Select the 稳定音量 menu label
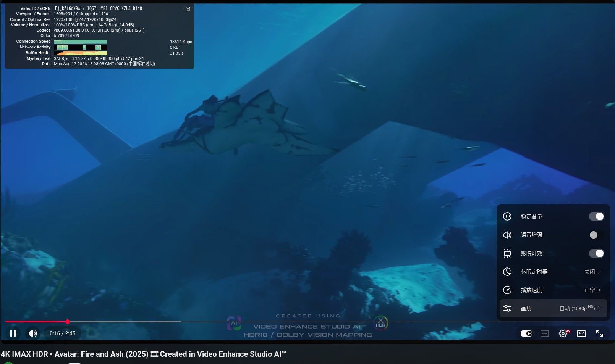 pyautogui.click(x=532, y=216)
